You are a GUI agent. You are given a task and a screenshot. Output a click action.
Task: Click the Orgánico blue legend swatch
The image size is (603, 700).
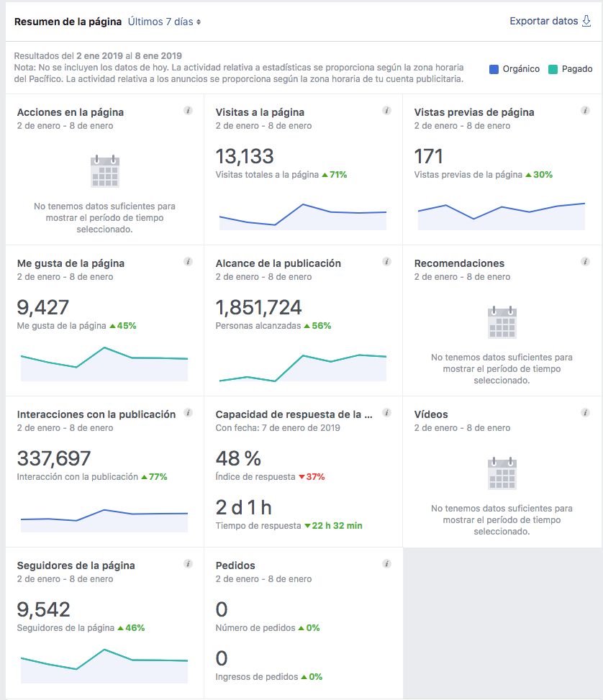point(494,69)
